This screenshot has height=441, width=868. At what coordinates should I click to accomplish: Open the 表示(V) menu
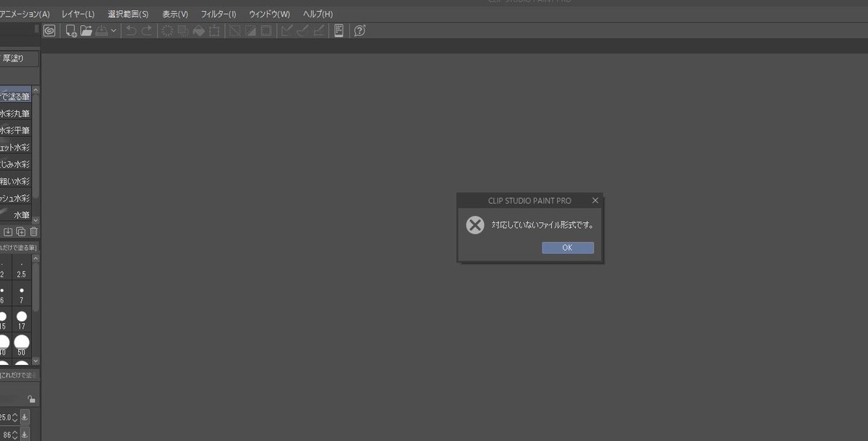click(175, 14)
